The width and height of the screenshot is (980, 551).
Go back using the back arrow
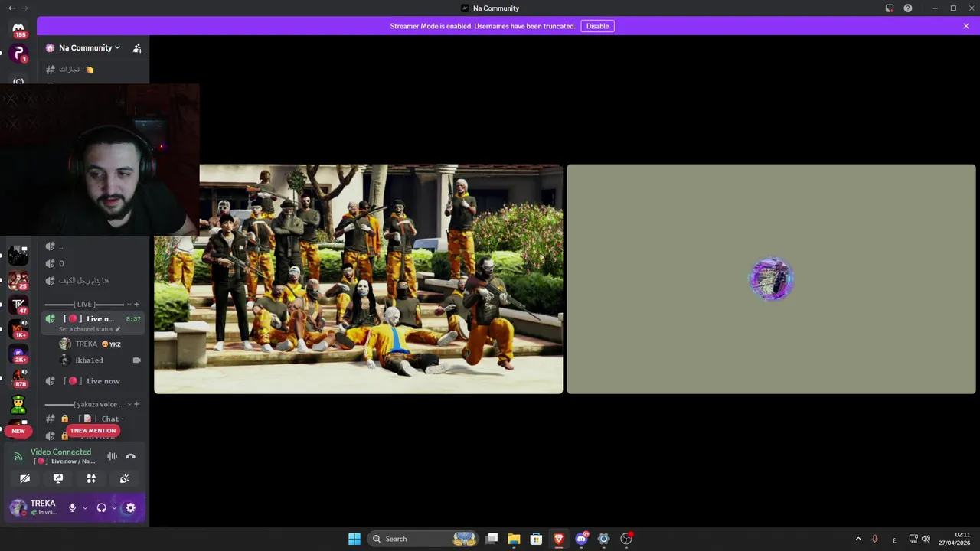coord(11,8)
